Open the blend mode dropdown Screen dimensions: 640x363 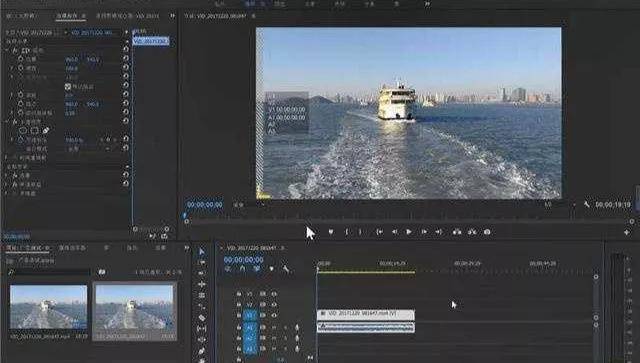coord(88,149)
